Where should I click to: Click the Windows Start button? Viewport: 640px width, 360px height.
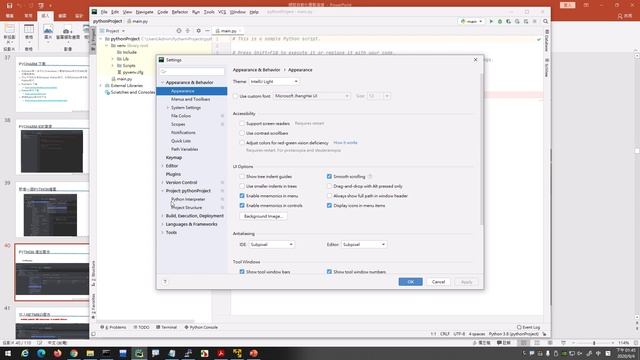click(8, 353)
